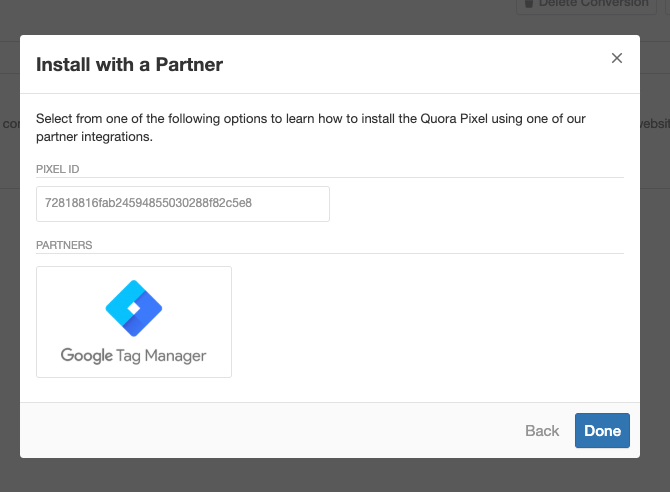Viewport: 670px width, 492px height.
Task: Click the 'Install with a Partner' heading
Action: click(x=129, y=65)
